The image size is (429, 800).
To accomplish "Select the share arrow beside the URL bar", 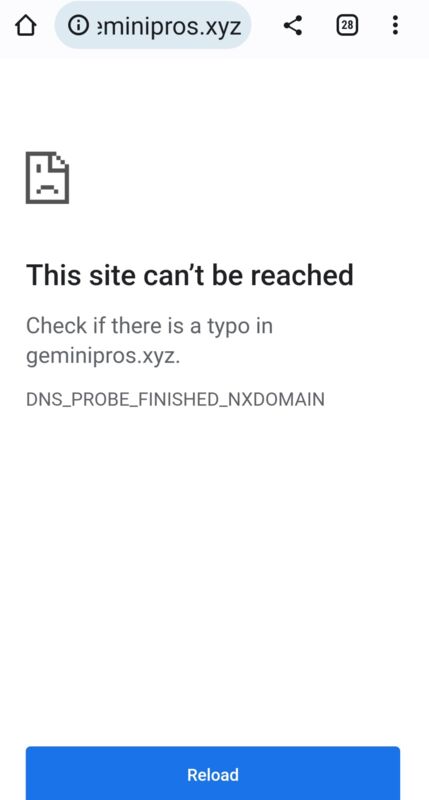I will point(293,25).
